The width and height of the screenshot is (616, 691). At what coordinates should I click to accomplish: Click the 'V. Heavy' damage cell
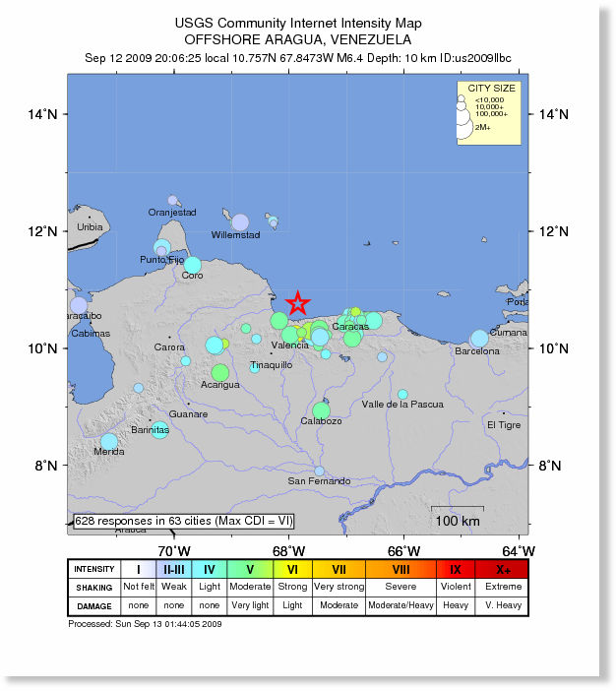point(503,605)
